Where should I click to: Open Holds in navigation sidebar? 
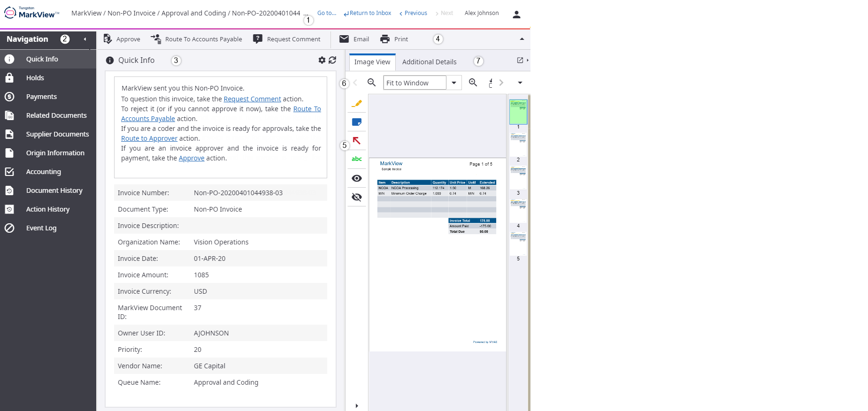[48, 78]
